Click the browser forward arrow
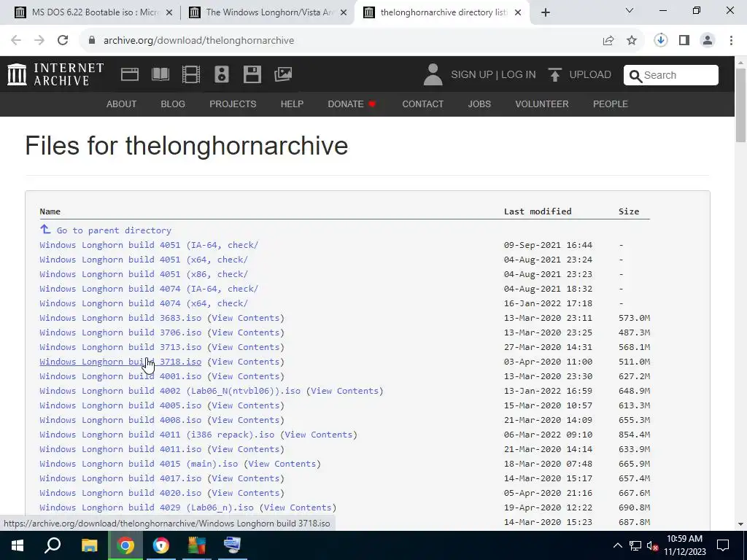 [39, 41]
